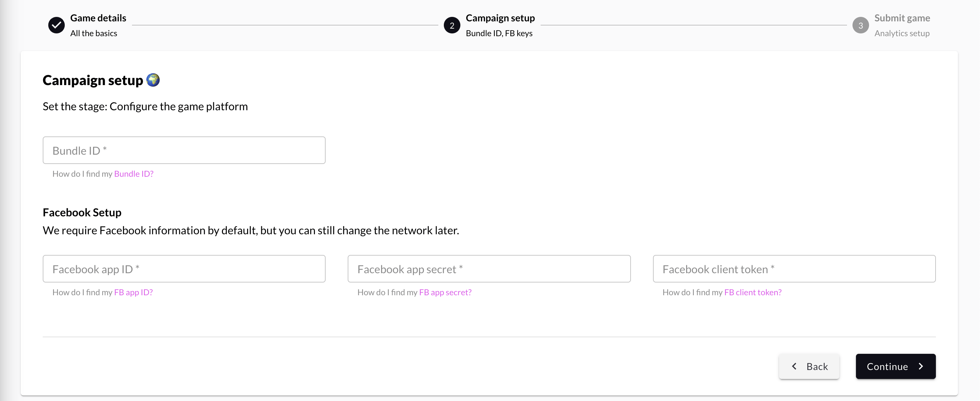Image resolution: width=980 pixels, height=401 pixels.
Task: Click the step 3 circle icon
Action: tap(860, 25)
